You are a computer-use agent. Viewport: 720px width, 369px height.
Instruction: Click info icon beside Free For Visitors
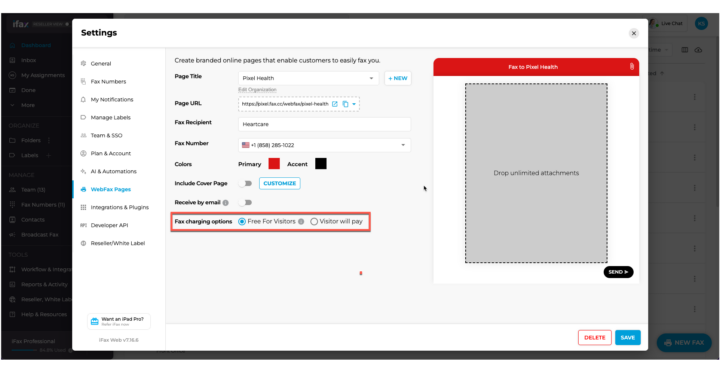point(301,222)
